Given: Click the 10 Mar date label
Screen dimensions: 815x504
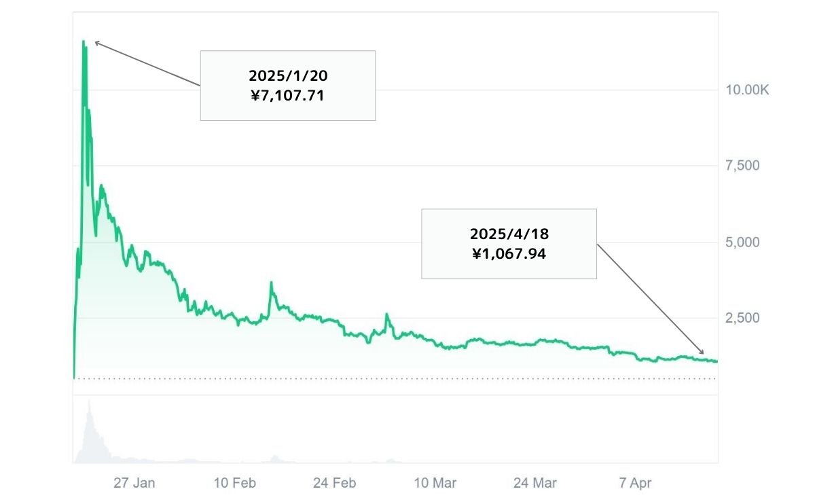Looking at the screenshot, I should 435,483.
